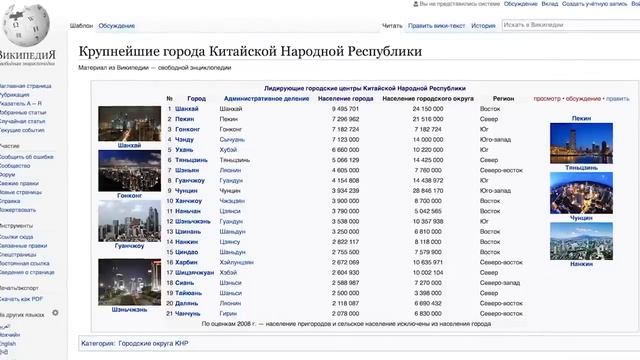Open the Ханчжоу city link
Viewport: 640px width, 360px height.
click(189, 201)
